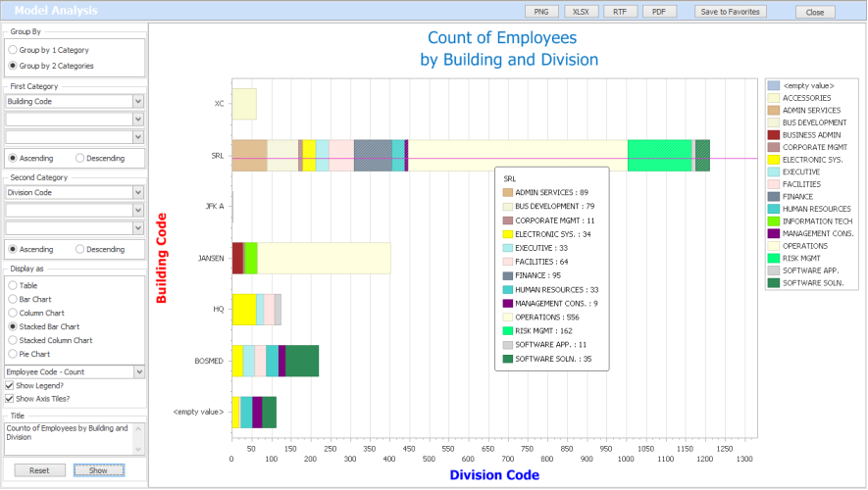The width and height of the screenshot is (868, 490).
Task: Export the analysis as PDF
Action: coord(658,12)
